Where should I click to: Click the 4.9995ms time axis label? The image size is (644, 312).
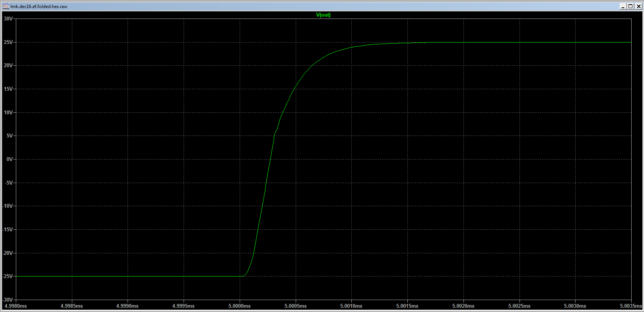184,306
